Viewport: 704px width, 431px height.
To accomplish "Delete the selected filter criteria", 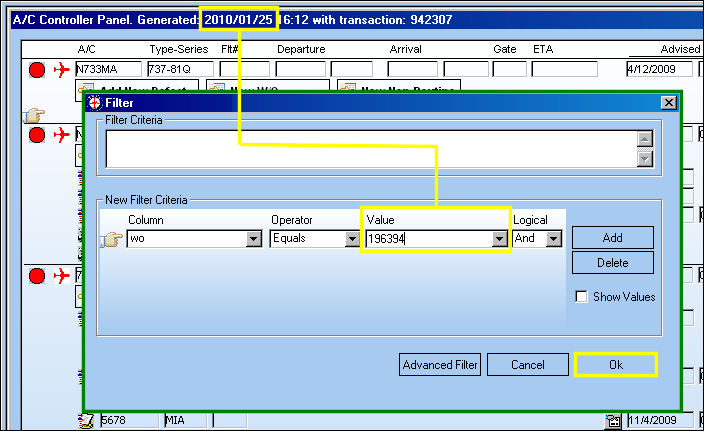I will coord(612,263).
